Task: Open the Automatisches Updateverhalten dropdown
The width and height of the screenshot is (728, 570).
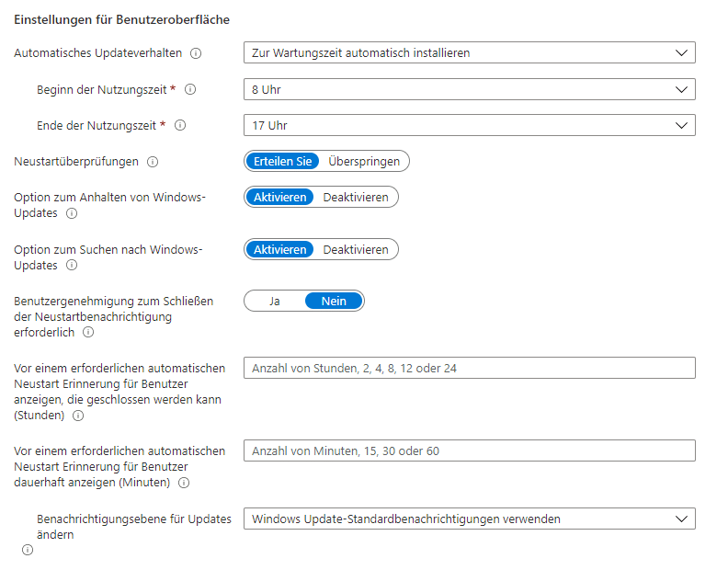Action: pyautogui.click(x=469, y=53)
